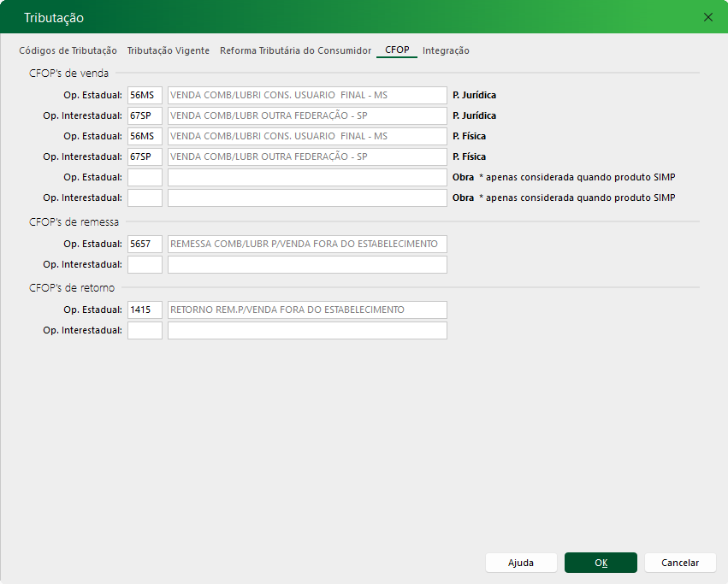Screen dimensions: 728x584
Task: Click empty Op. Interestadual remessa code field
Action: 145,264
